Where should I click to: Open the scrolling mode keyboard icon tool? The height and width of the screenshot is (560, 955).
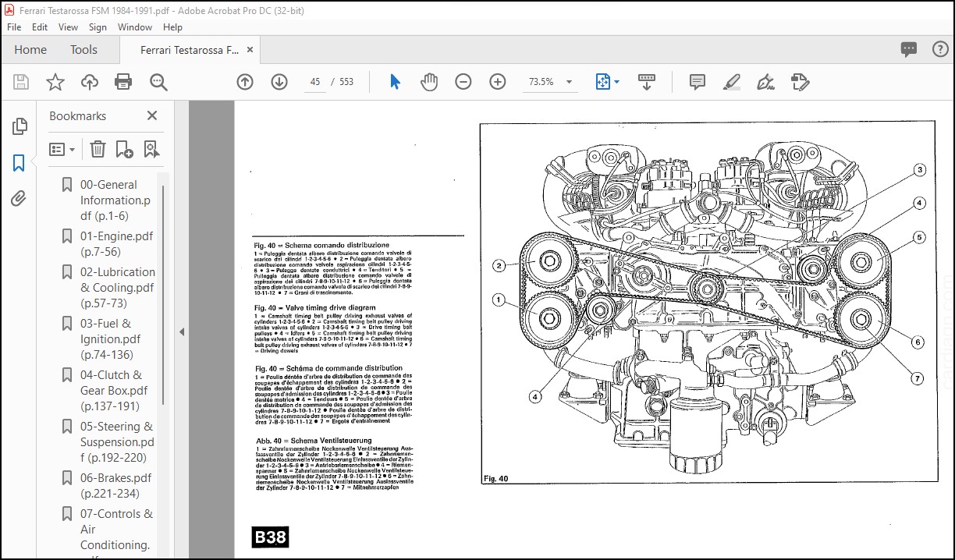[x=646, y=82]
